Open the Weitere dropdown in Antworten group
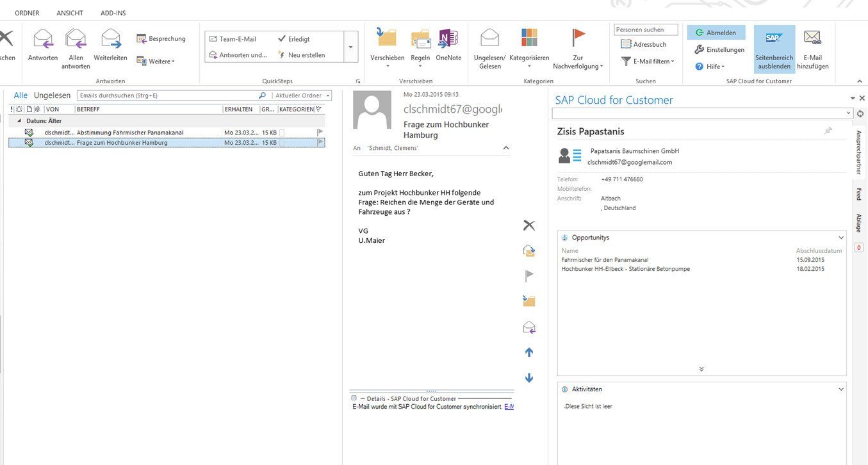Screen dimensions: 868x465 pyautogui.click(x=156, y=61)
